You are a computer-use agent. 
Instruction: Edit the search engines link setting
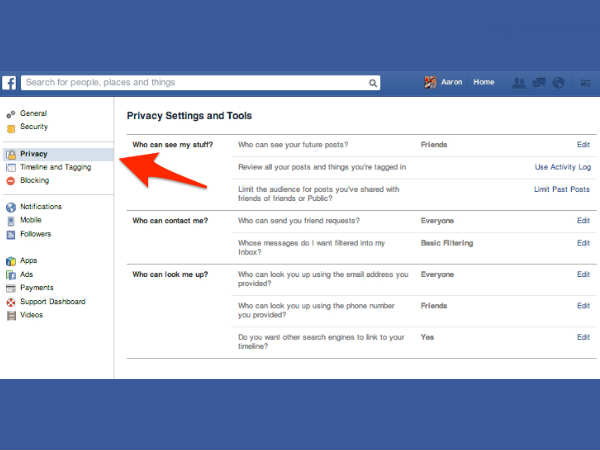[x=583, y=338]
